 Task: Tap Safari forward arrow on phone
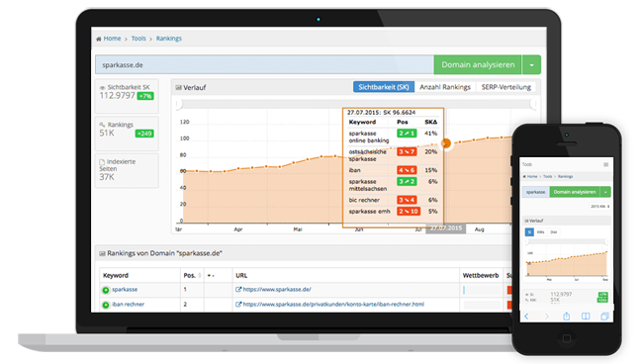coord(547,317)
